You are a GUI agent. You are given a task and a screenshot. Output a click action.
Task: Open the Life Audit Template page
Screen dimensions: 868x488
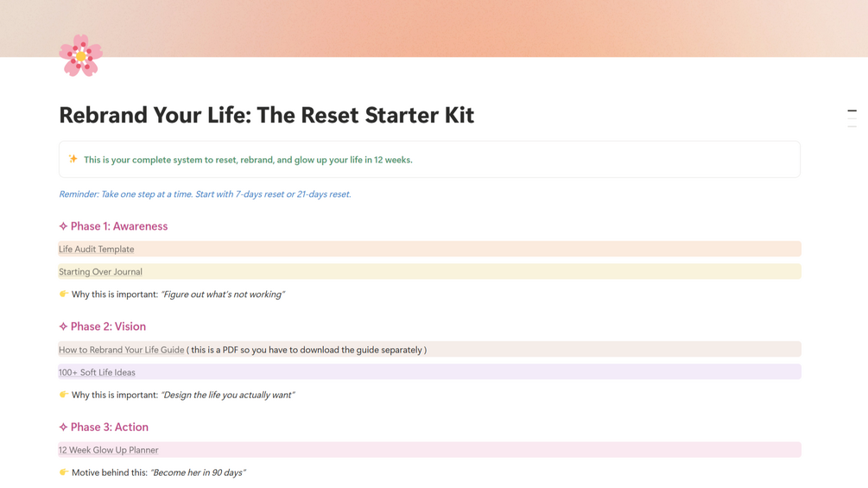coord(97,249)
